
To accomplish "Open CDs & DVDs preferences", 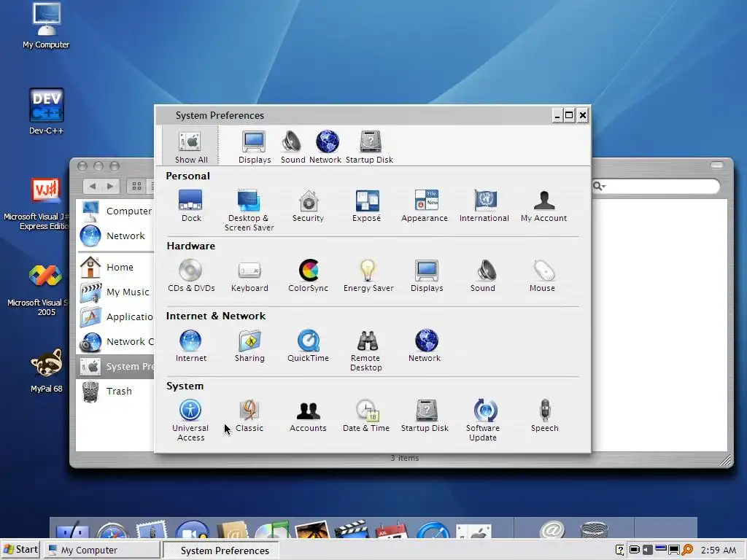I will tap(191, 276).
